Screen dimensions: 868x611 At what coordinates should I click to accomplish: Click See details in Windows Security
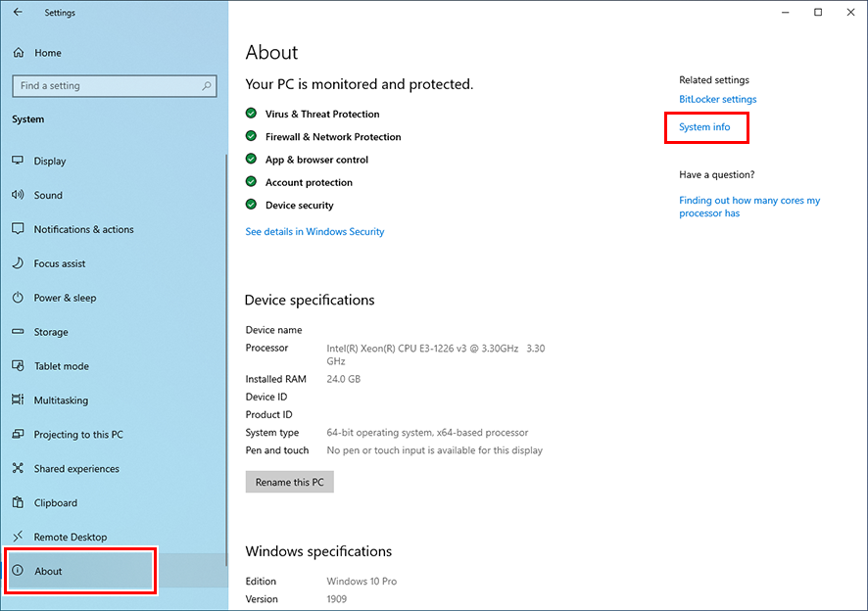tap(314, 232)
